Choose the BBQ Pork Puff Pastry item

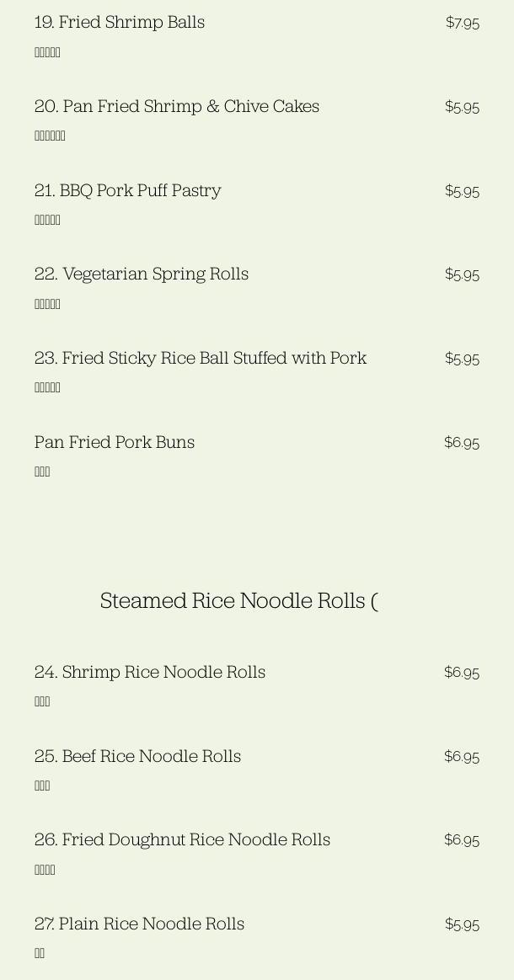pos(128,190)
